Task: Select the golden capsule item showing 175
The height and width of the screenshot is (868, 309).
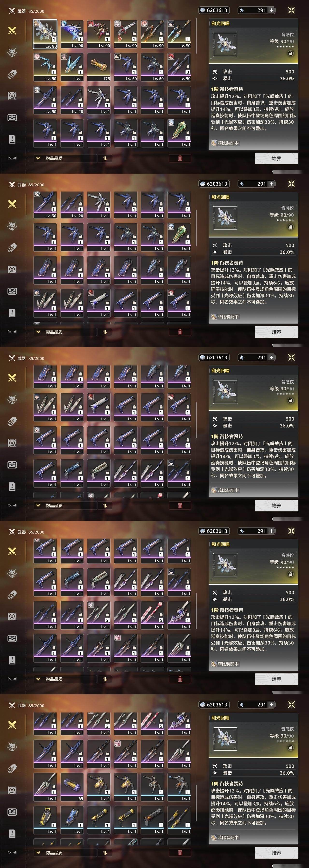Action: [99, 67]
